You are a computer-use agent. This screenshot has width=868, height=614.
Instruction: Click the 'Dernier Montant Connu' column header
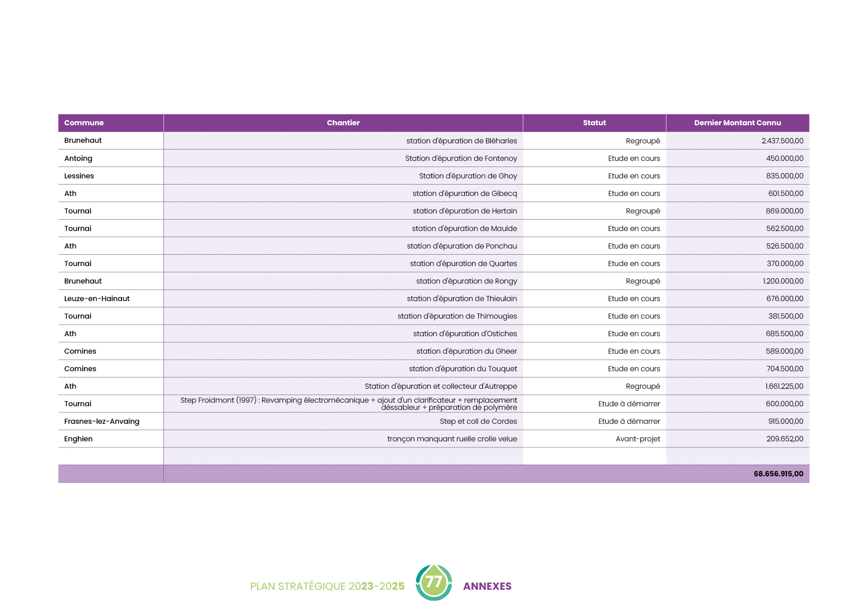point(737,123)
